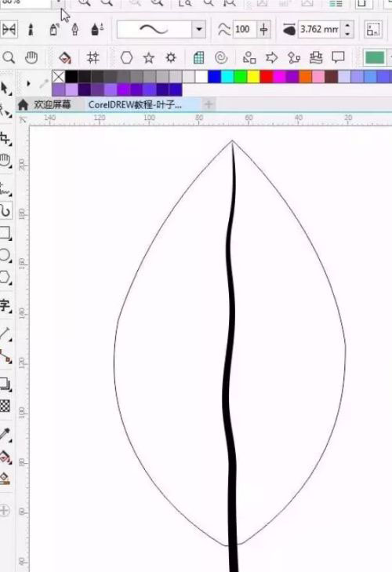Select the Transparency checkerboard tool
392x572 pixels.
(x=5, y=406)
